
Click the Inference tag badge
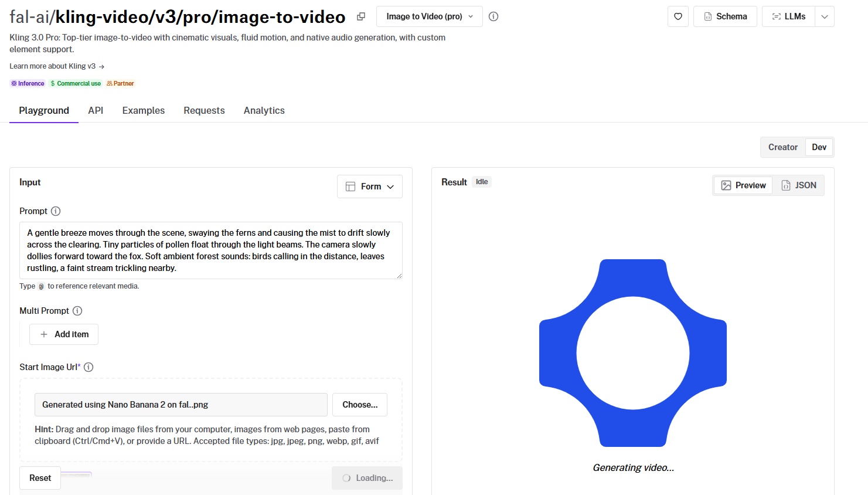28,83
